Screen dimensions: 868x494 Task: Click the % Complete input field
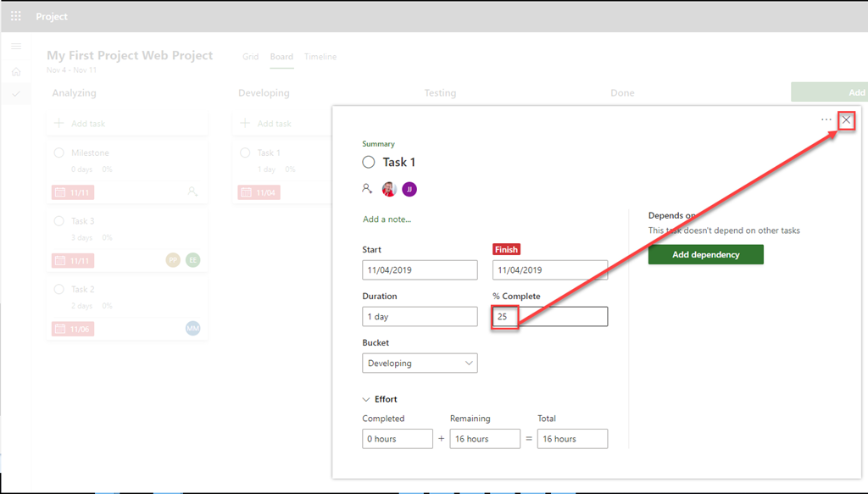(559, 316)
